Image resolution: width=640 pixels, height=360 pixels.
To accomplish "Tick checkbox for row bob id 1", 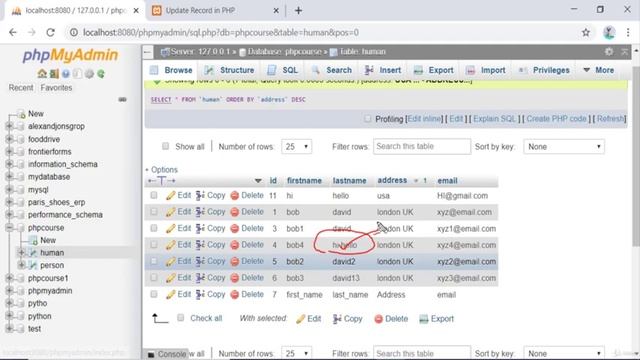I will coord(154,212).
